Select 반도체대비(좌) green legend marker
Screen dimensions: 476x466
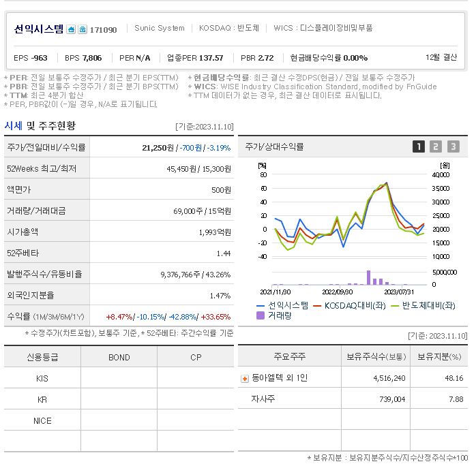(x=395, y=306)
